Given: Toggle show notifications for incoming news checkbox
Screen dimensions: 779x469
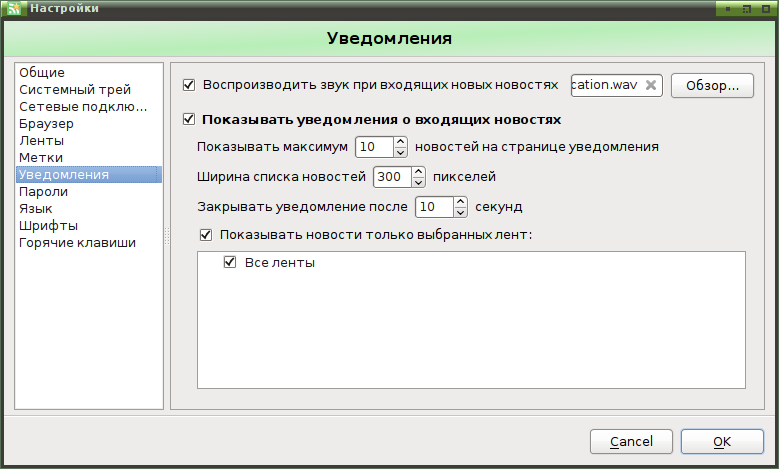Looking at the screenshot, I should [189, 119].
